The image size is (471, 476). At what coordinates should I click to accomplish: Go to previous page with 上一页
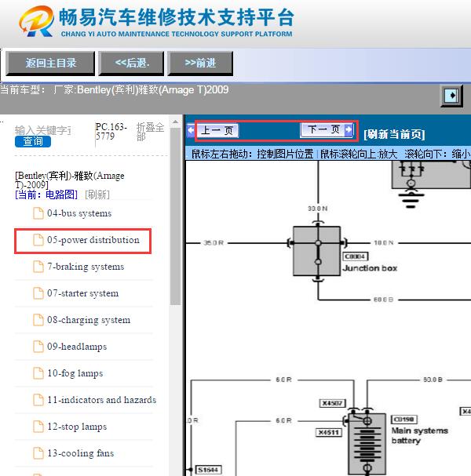pyautogui.click(x=217, y=131)
